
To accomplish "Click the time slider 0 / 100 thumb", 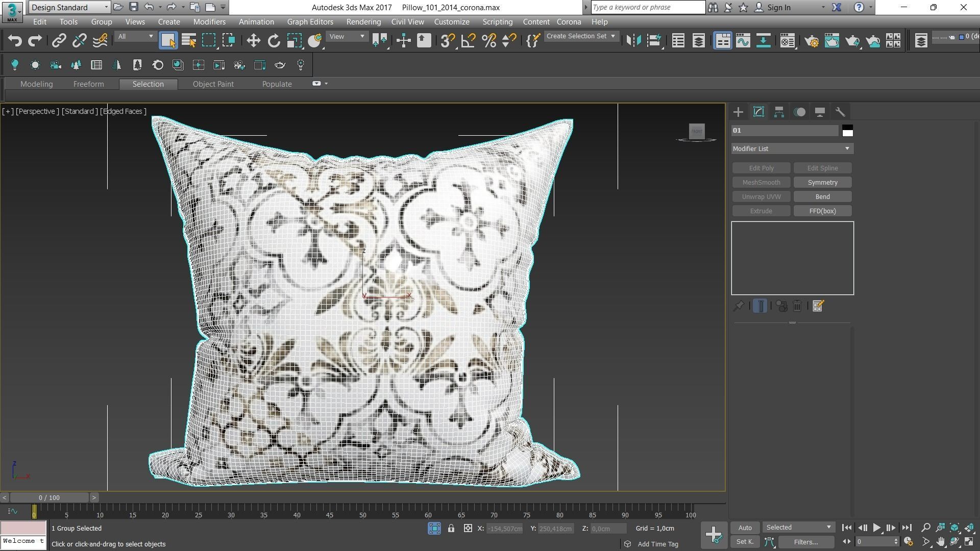I will coord(49,497).
